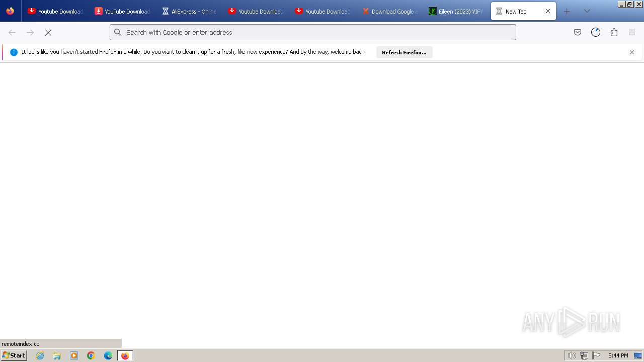Switch to the AliExpress - Online tab
This screenshot has width=644, height=362.
(x=189, y=11)
